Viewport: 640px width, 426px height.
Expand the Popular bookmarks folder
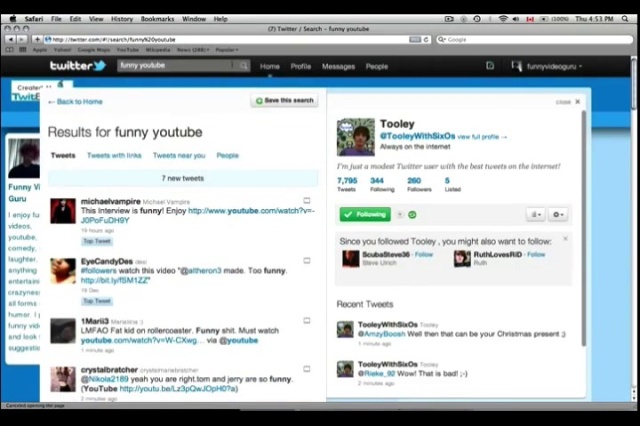pyautogui.click(x=227, y=50)
